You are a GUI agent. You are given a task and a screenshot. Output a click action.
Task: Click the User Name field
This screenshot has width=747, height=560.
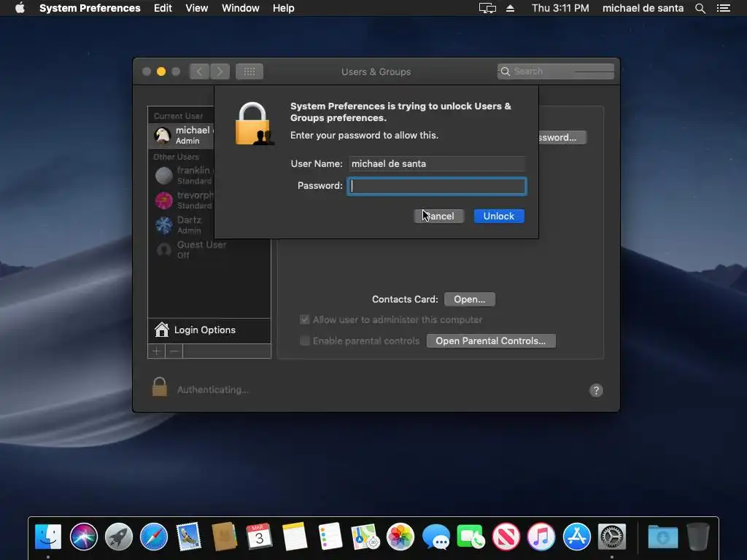click(437, 163)
